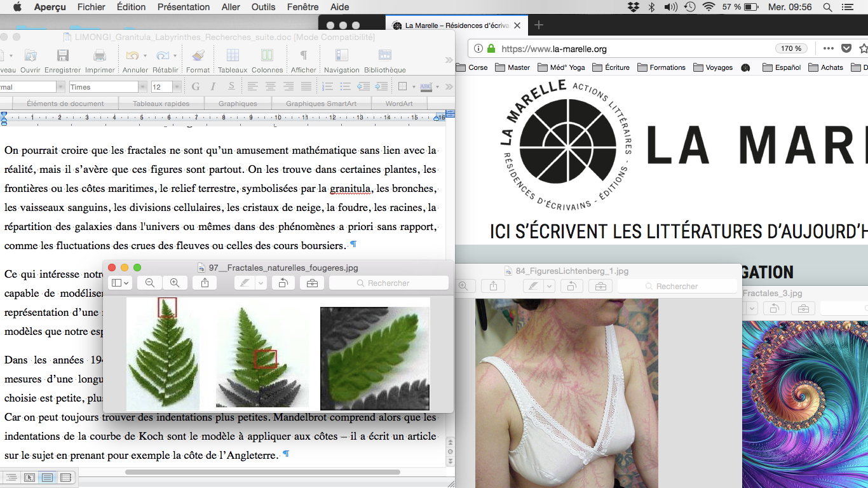
Task: Click the Imprimer printer icon
Action: (100, 56)
